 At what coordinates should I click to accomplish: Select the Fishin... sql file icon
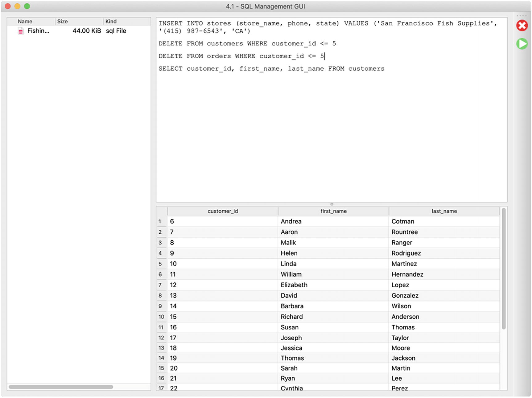pyautogui.click(x=21, y=31)
